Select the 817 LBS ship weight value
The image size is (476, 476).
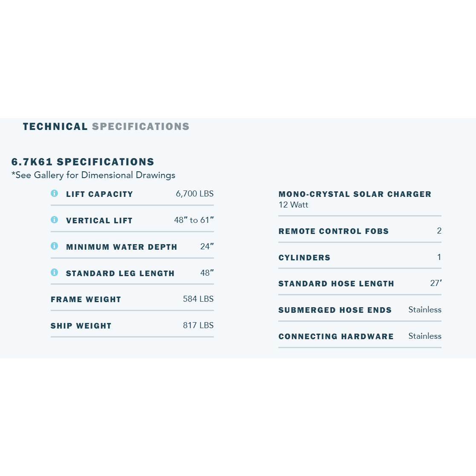(x=198, y=326)
